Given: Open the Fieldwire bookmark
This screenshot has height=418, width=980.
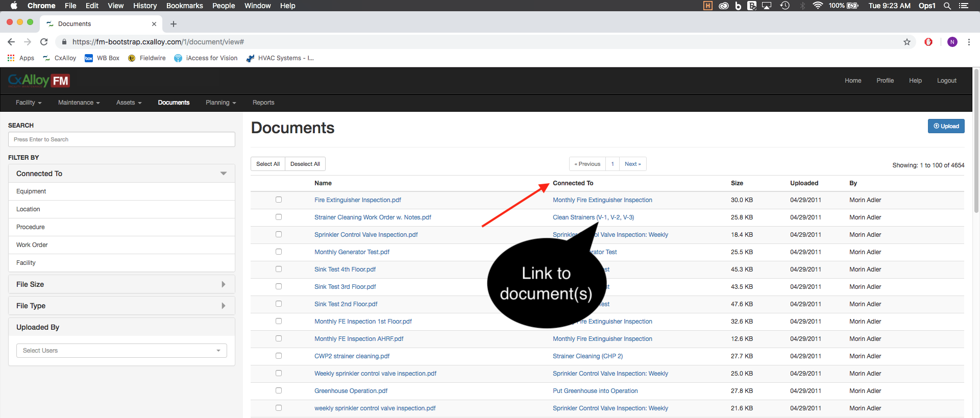Looking at the screenshot, I should point(147,58).
